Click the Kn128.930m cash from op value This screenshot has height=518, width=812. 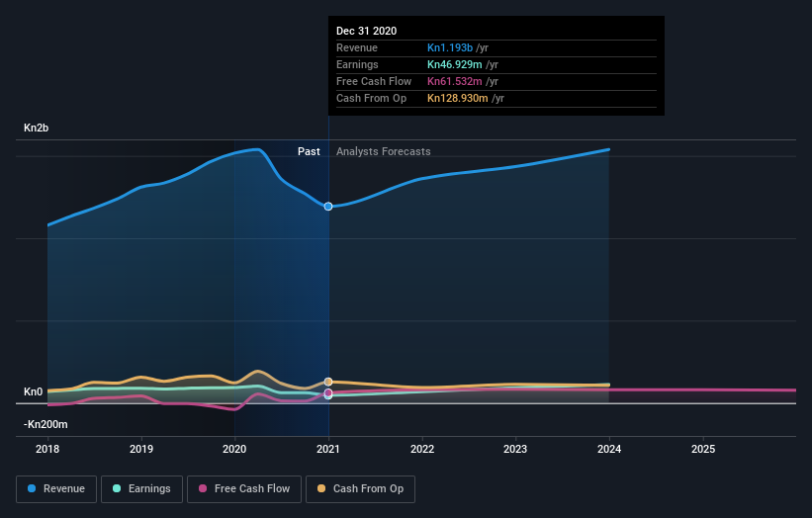coord(458,98)
